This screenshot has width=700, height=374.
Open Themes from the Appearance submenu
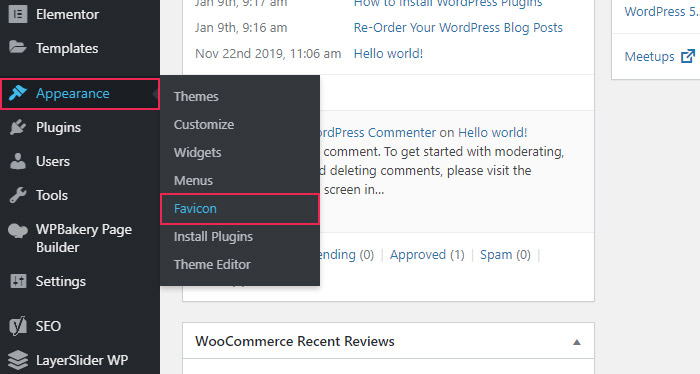[196, 96]
